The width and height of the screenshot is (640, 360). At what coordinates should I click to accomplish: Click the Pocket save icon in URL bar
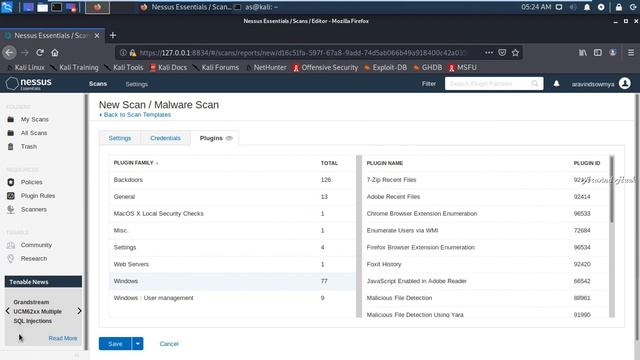coord(502,52)
